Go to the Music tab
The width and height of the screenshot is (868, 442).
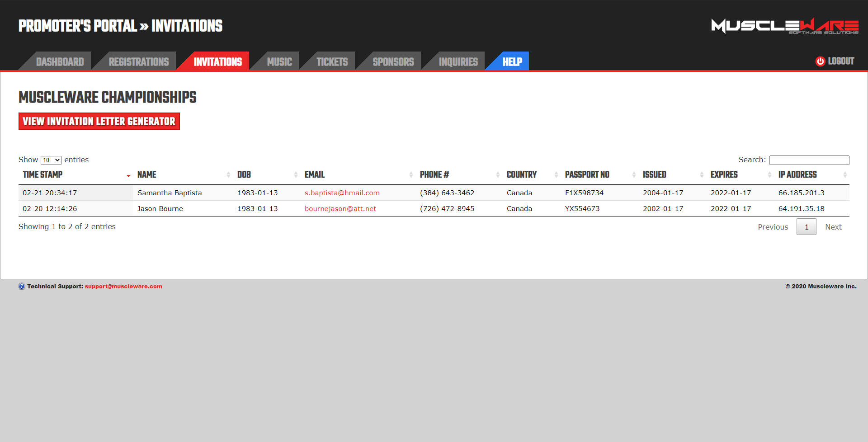(279, 62)
